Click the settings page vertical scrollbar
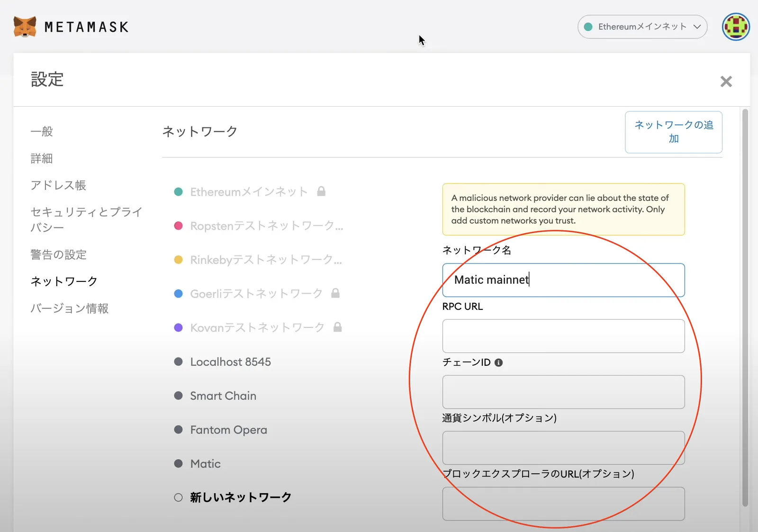This screenshot has height=532, width=758. (x=745, y=308)
